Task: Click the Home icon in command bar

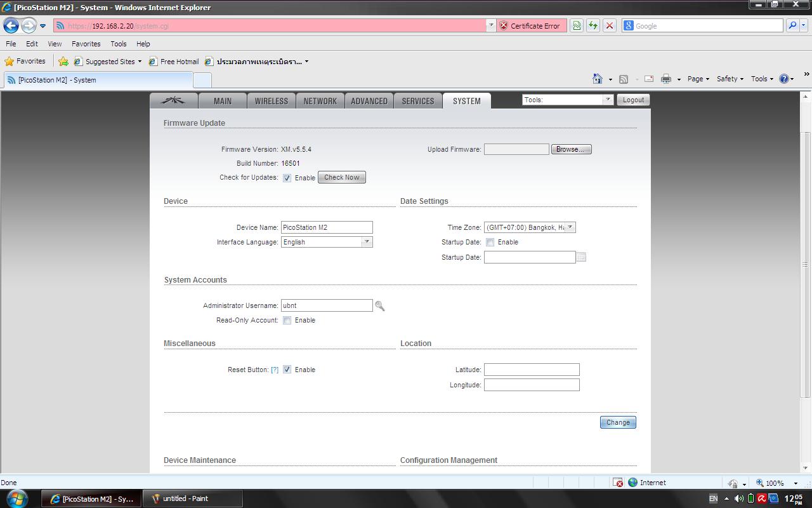Action: coord(597,79)
